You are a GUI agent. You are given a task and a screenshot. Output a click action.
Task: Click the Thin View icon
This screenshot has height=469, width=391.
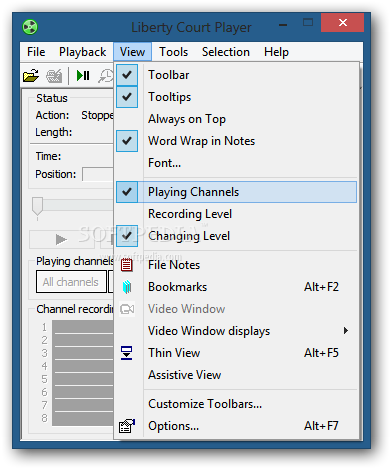127,353
